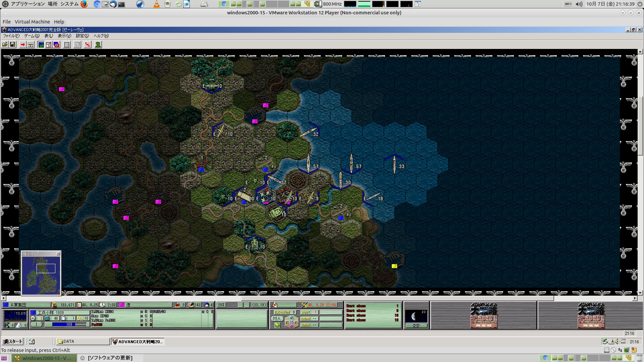Open the ヘルプ(H) game menu
This screenshot has width=644, height=362.
click(101, 36)
